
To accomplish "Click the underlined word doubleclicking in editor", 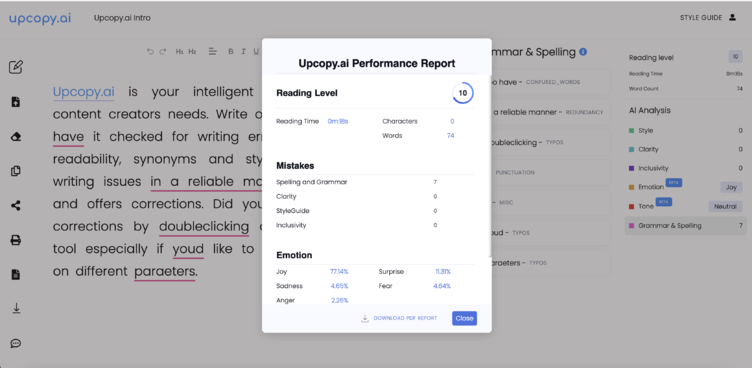I will (x=204, y=226).
